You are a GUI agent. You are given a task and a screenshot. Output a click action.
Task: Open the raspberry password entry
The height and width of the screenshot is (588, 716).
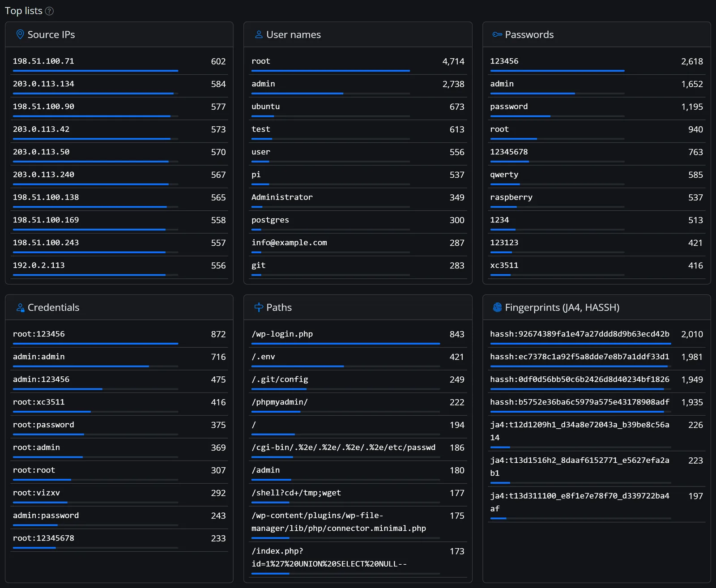pyautogui.click(x=597, y=200)
